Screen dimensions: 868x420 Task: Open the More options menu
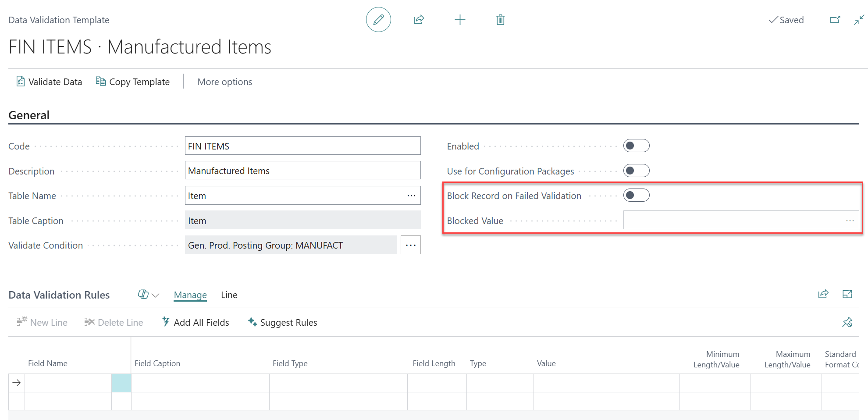point(224,82)
